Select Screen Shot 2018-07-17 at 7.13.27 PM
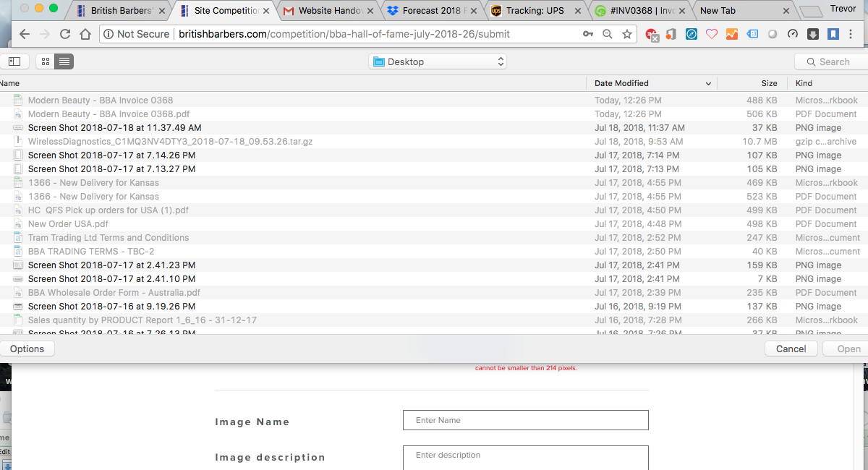Image resolution: width=868 pixels, height=470 pixels. click(x=434, y=169)
